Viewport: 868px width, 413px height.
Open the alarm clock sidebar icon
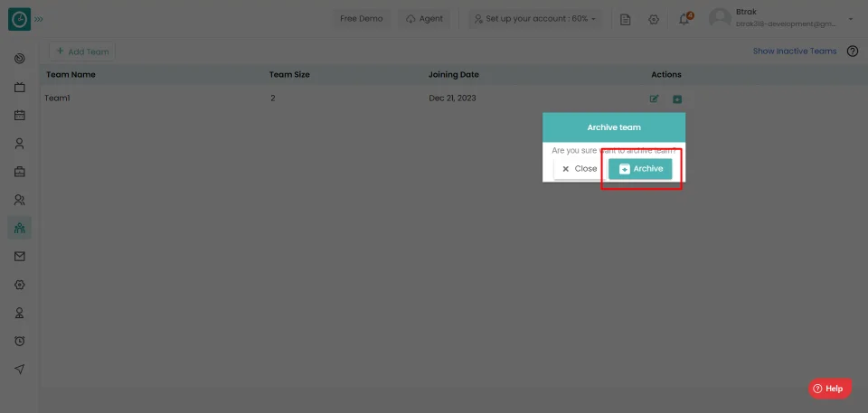click(x=19, y=341)
